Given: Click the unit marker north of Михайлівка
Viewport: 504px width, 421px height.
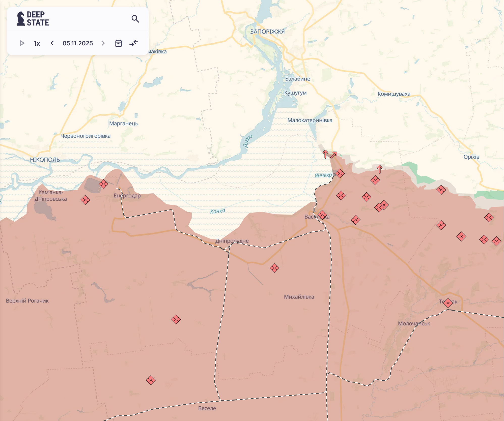Looking at the screenshot, I should tap(274, 268).
